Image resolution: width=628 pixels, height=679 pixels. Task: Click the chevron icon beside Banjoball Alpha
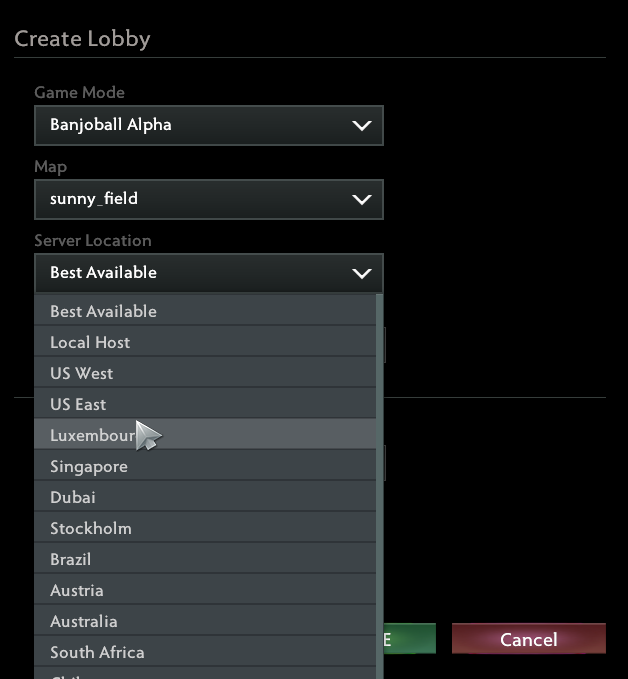click(x=362, y=126)
